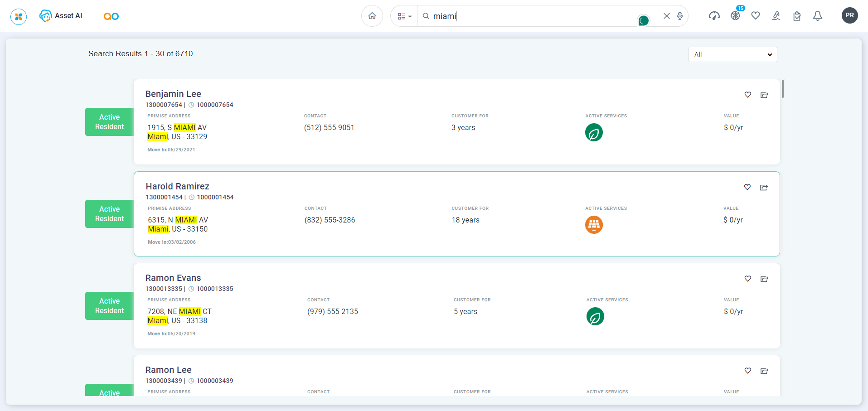This screenshot has height=411, width=868.
Task: Open the clipboard tasks icon
Action: click(797, 16)
